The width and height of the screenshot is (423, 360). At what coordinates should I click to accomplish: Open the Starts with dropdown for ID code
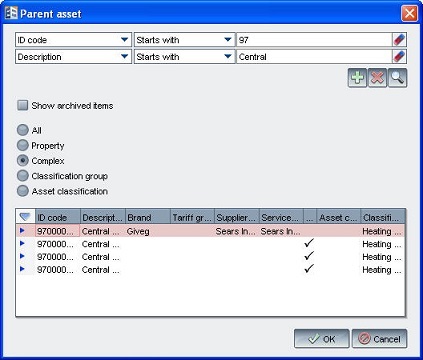228,40
